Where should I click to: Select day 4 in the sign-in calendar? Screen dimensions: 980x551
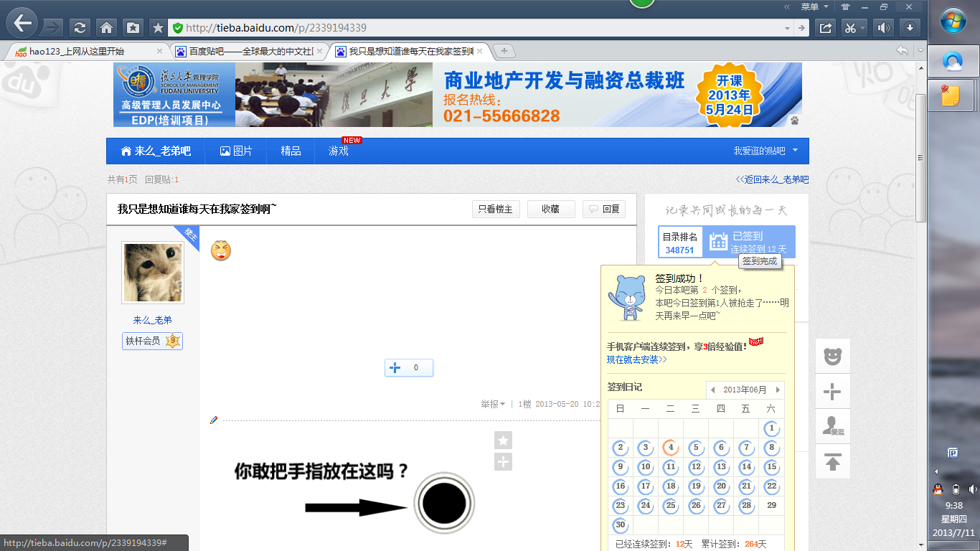pyautogui.click(x=671, y=448)
